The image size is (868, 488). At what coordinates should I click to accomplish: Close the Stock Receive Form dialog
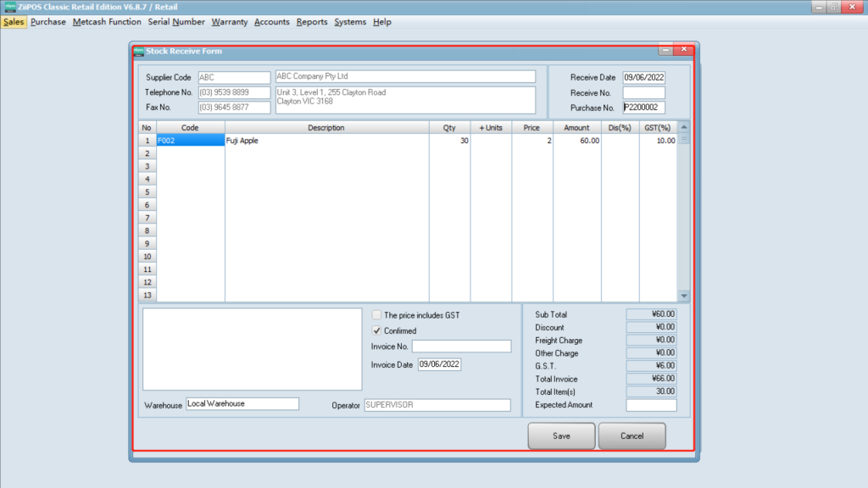pyautogui.click(x=684, y=50)
